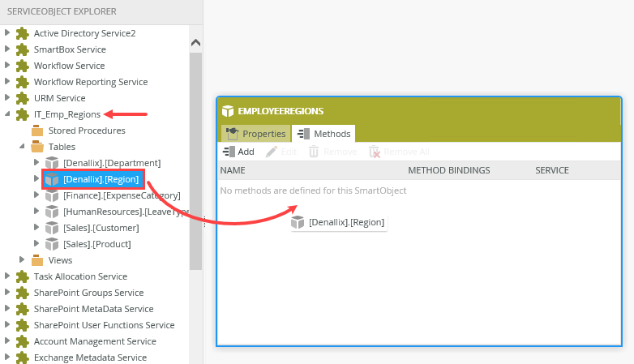Image resolution: width=634 pixels, height=364 pixels.
Task: Click the NAME column header
Action: 233,170
